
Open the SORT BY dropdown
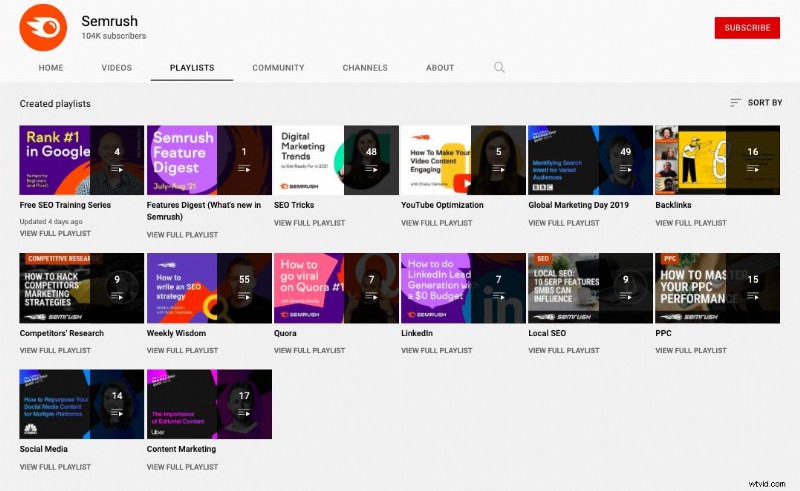click(756, 103)
